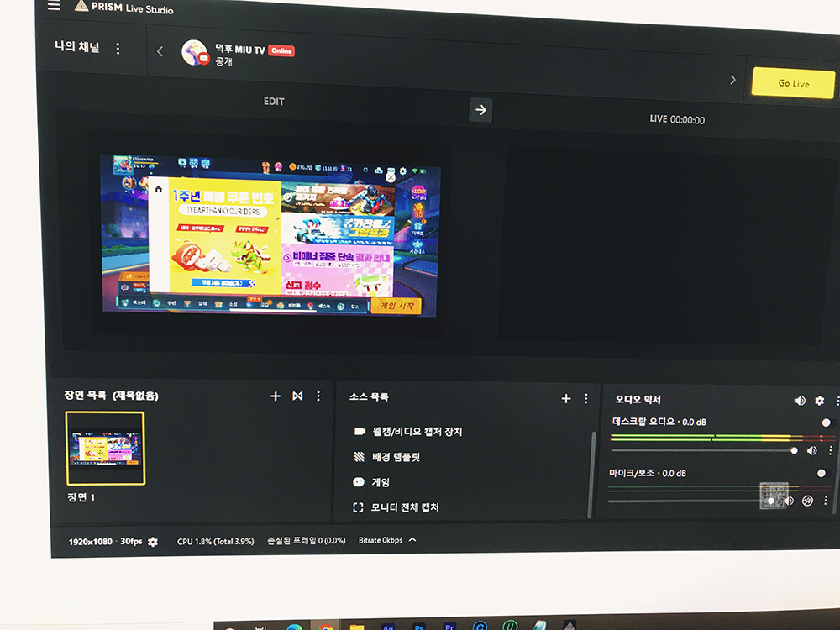Open the 데스크탑 오디오 more options menu
Image resolution: width=840 pixels, height=630 pixels.
pyautogui.click(x=831, y=450)
